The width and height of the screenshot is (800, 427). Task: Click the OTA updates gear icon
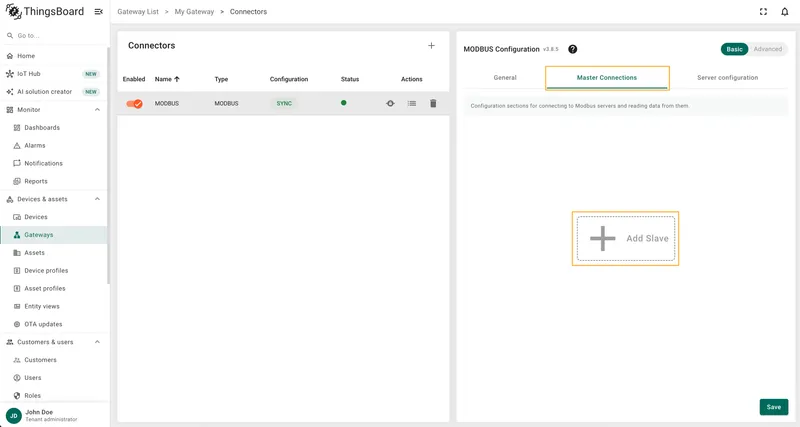[x=17, y=324]
